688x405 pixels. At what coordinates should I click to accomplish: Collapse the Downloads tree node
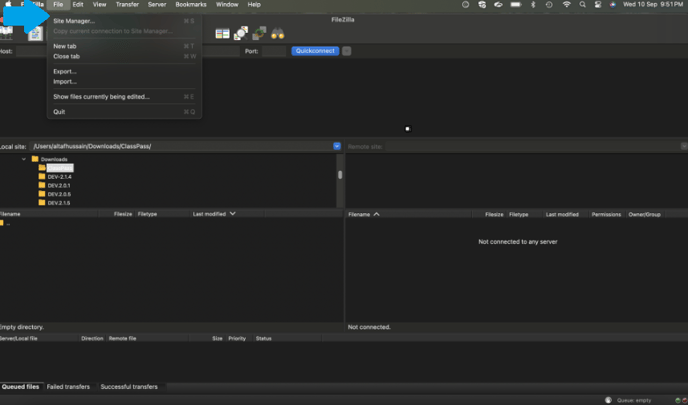click(24, 159)
